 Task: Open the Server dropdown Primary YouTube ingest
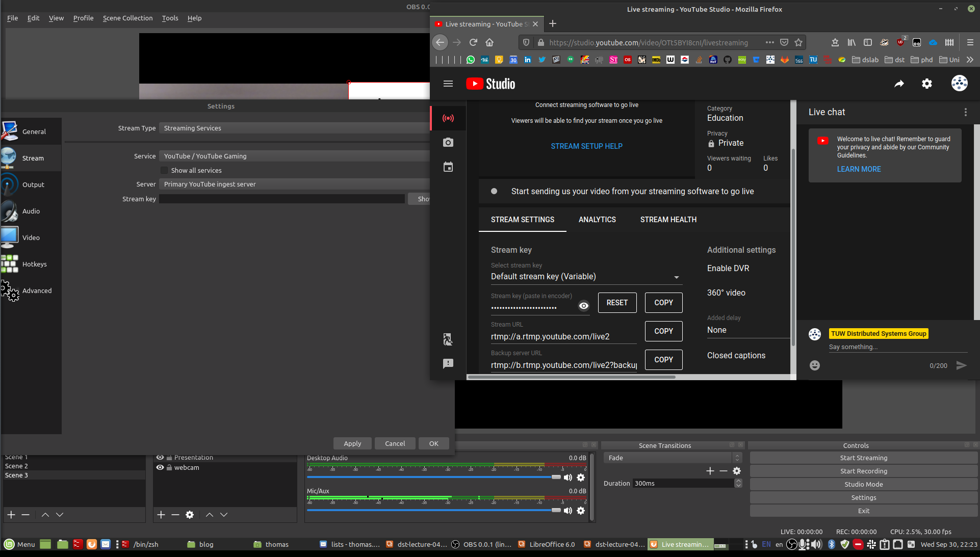point(295,184)
